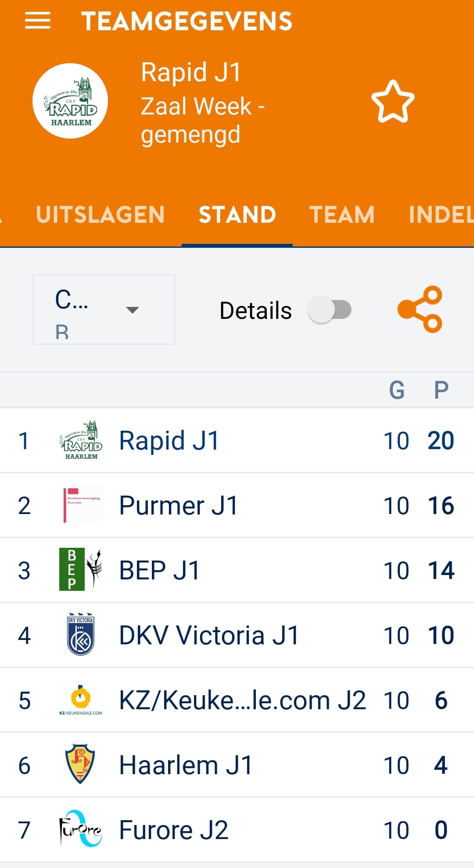
Task: Expand dropdown using the arrow caret
Action: pyautogui.click(x=133, y=310)
